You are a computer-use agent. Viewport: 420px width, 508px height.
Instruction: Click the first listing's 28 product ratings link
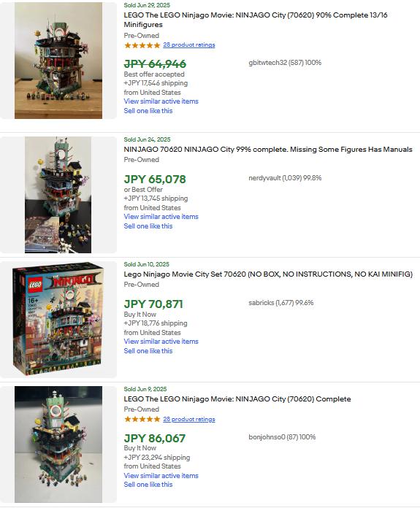click(189, 45)
